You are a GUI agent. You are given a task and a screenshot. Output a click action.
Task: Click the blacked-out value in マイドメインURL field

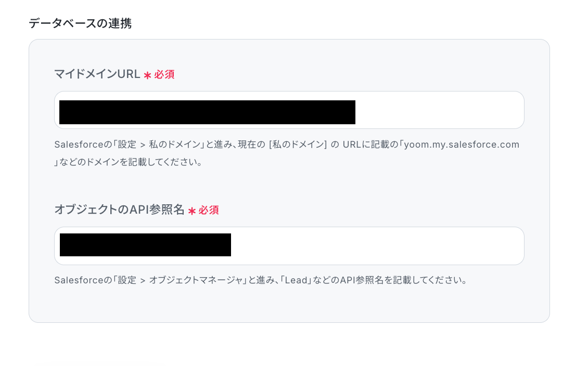(x=208, y=112)
